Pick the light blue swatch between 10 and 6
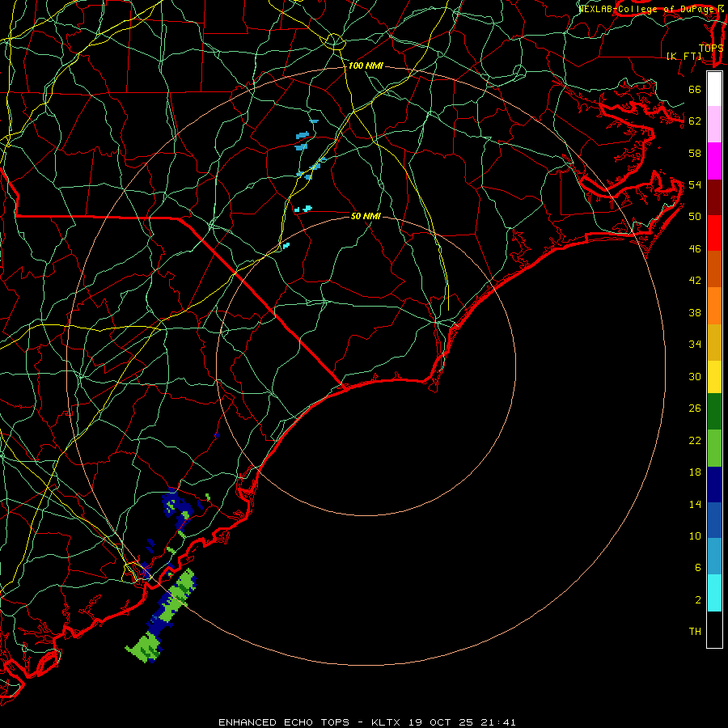Image resolution: width=728 pixels, height=728 pixels. click(x=714, y=557)
